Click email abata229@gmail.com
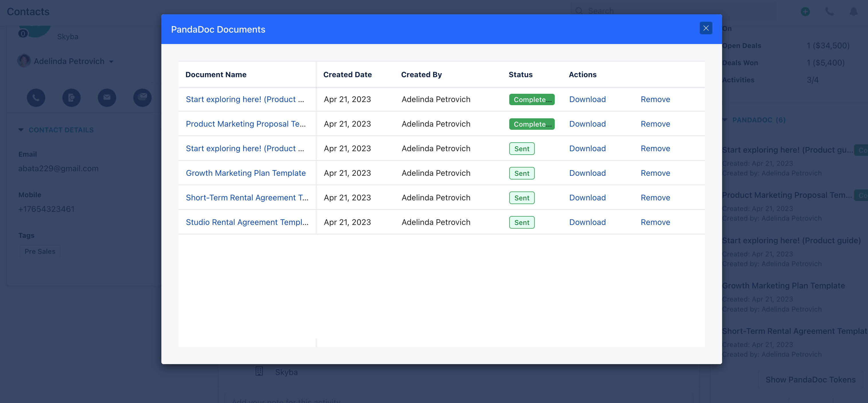The width and height of the screenshot is (868, 403). tap(58, 168)
